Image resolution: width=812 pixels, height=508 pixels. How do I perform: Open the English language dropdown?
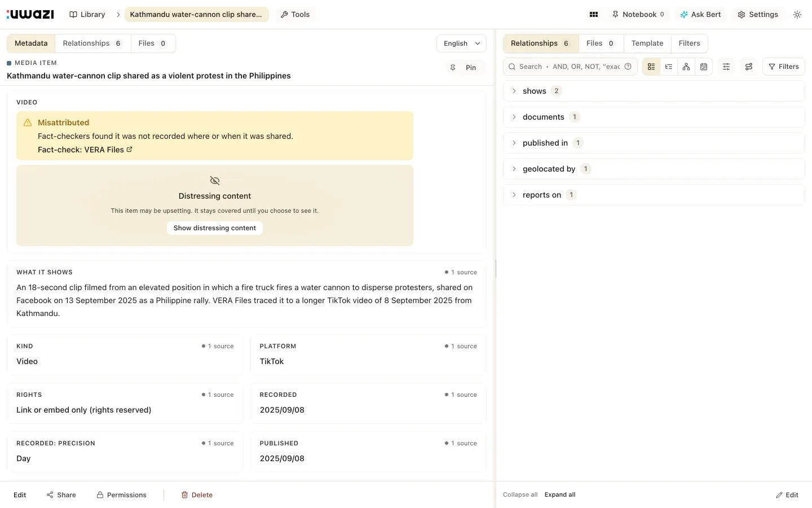tap(461, 43)
